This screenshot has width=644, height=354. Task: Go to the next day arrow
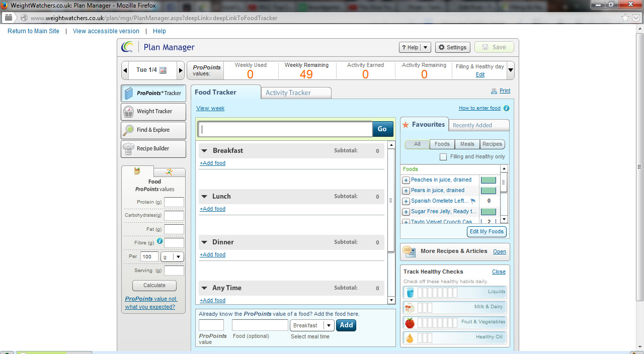pyautogui.click(x=181, y=70)
